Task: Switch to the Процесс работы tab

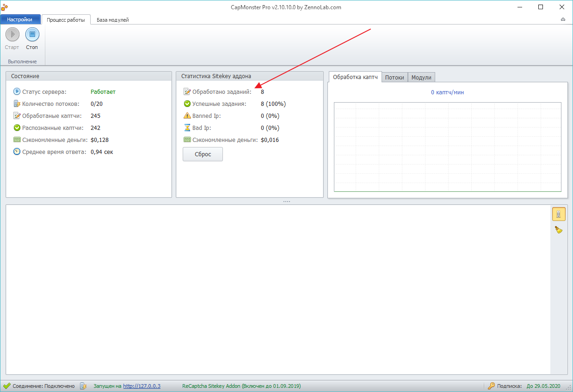Action: [66, 20]
